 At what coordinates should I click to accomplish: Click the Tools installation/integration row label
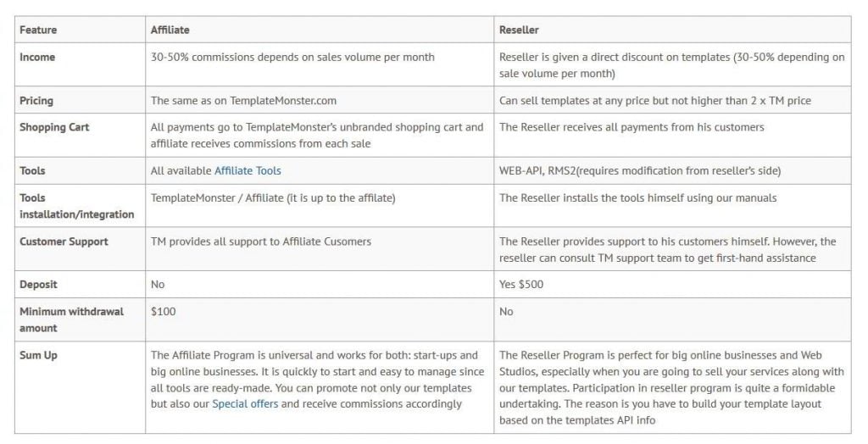point(76,206)
